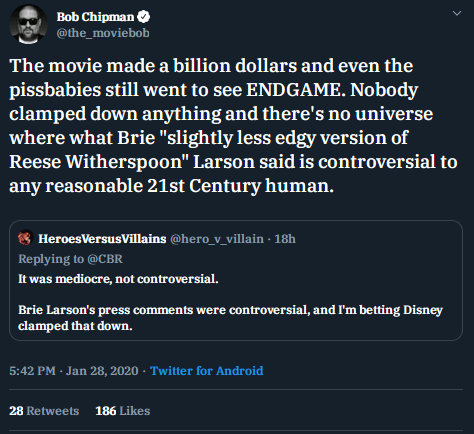Image resolution: width=474 pixels, height=434 pixels.
Task: Open the tweet options chevron menu
Action: (457, 13)
